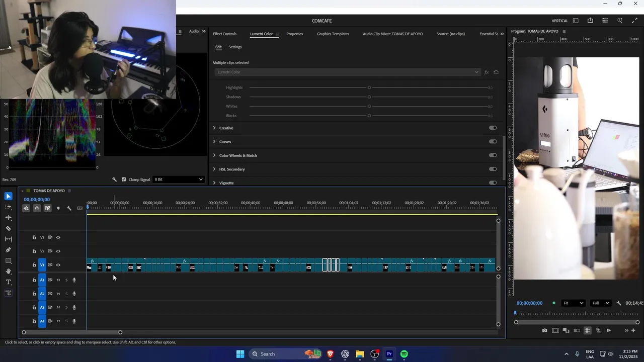
Task: Select the Hand tool
Action: point(9,271)
